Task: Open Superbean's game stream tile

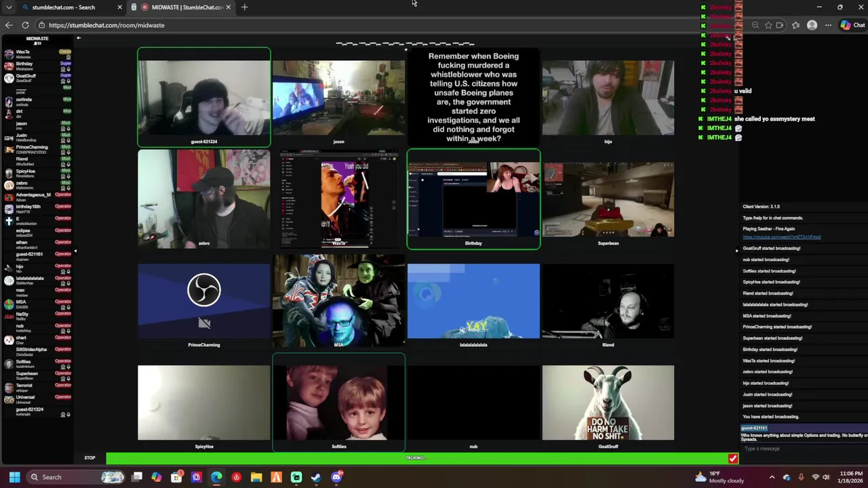Action: coord(608,199)
